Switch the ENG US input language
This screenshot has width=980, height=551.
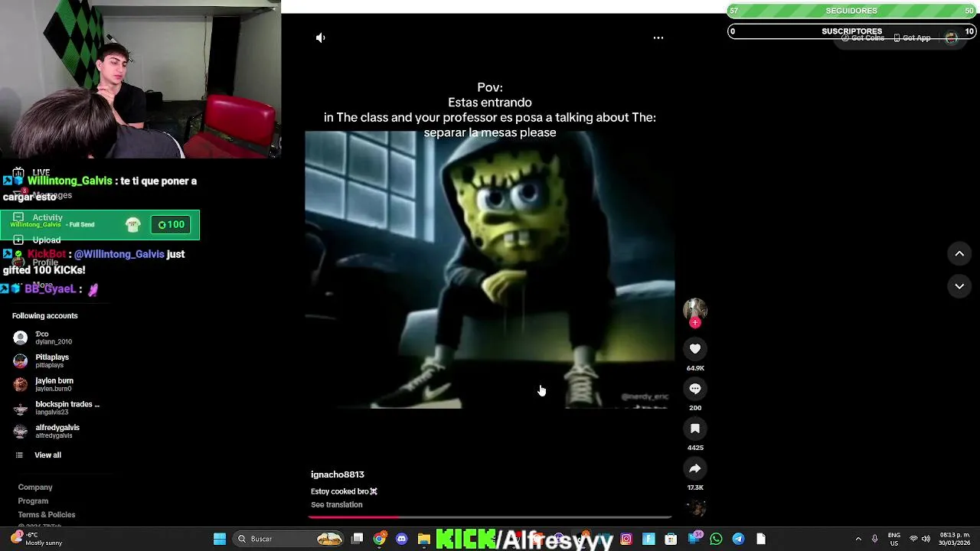coord(894,539)
